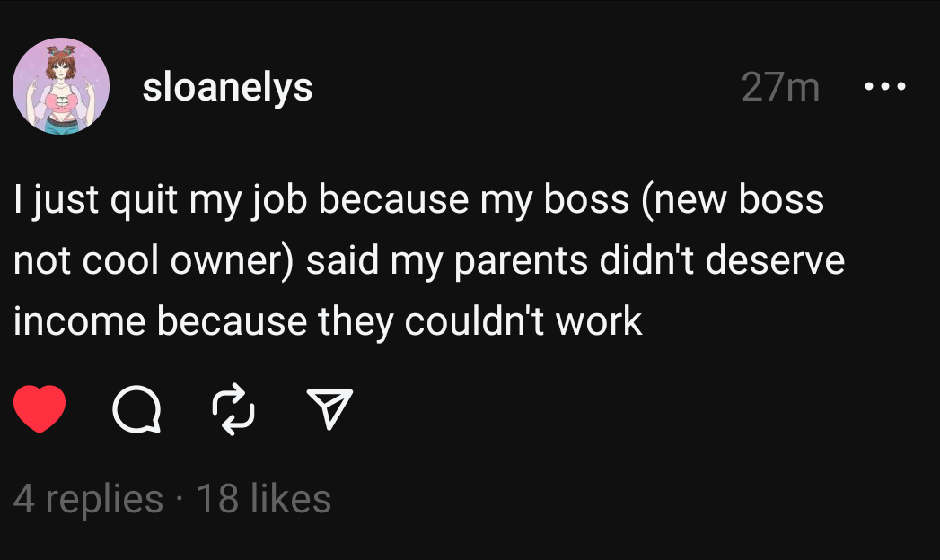Click the word "because" before "my boss"
The width and height of the screenshot is (940, 560).
pyautogui.click(x=393, y=199)
